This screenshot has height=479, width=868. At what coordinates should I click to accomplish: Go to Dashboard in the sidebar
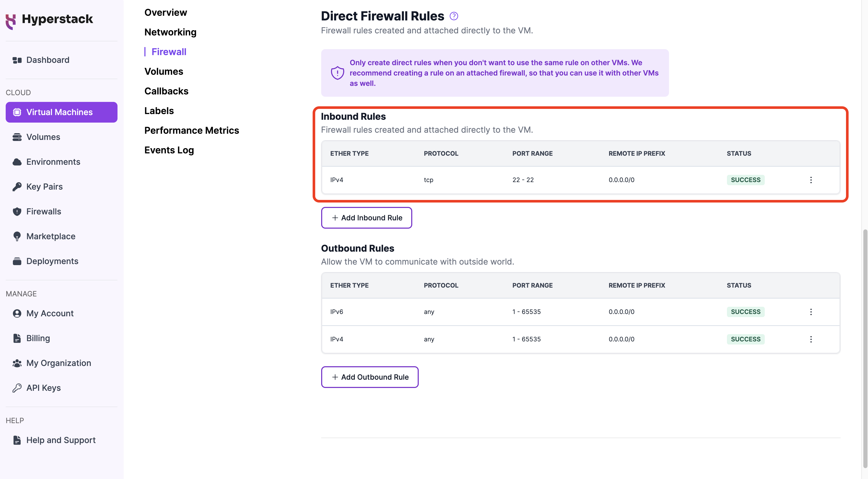tap(61, 60)
